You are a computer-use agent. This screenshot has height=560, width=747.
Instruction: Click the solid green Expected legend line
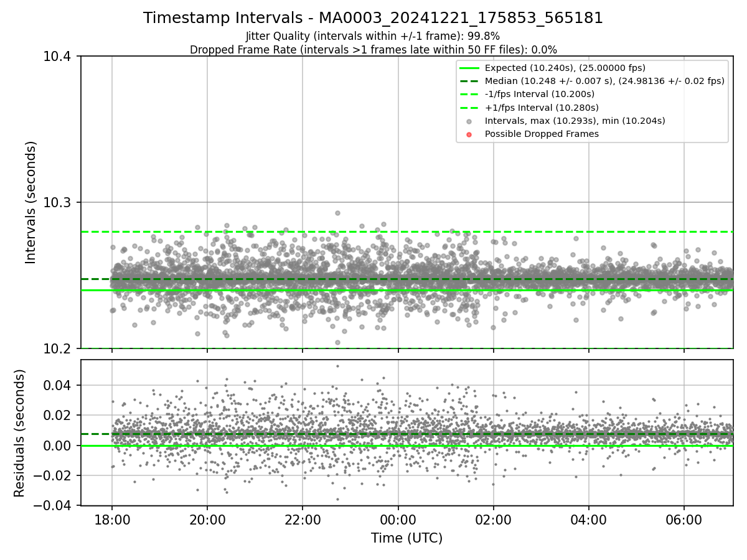470,68
